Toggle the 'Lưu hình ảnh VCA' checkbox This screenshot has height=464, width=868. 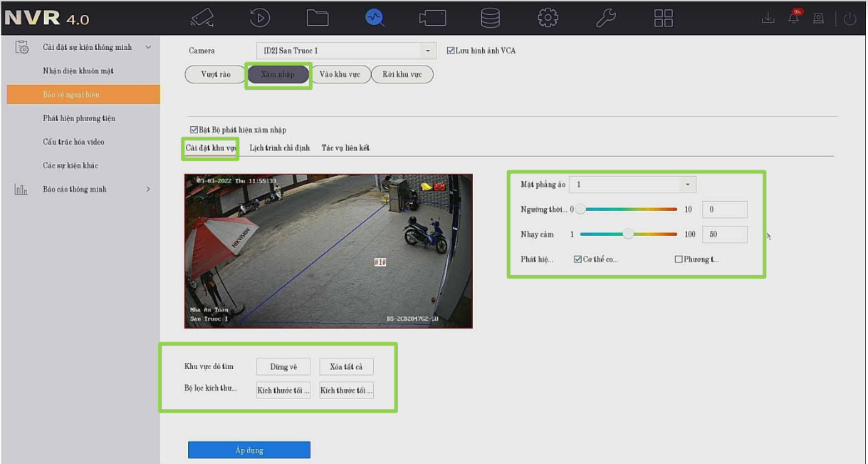tap(451, 51)
